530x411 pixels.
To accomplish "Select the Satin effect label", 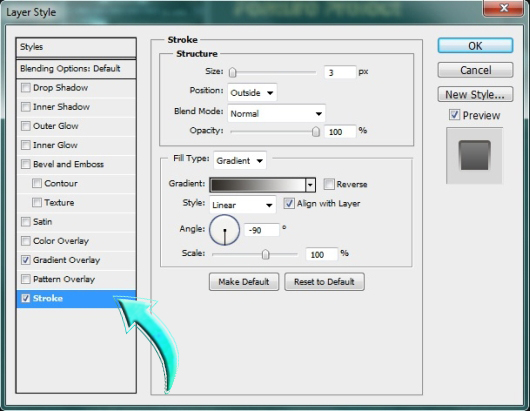I will [43, 222].
